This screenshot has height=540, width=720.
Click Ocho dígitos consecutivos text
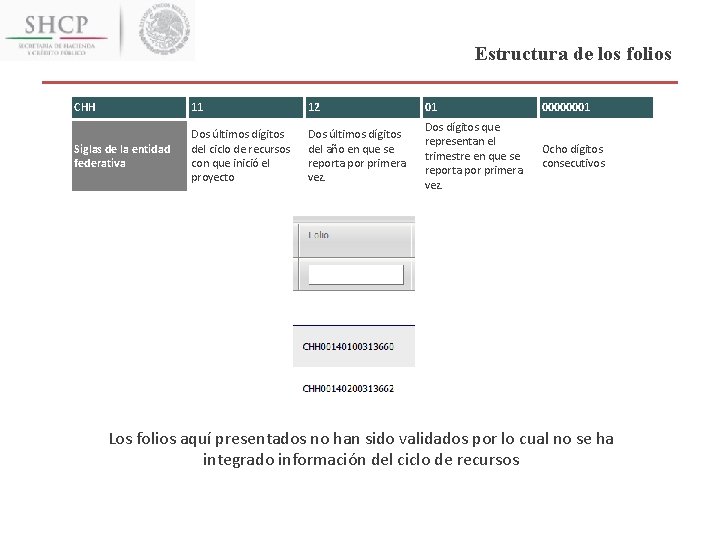pyautogui.click(x=574, y=156)
